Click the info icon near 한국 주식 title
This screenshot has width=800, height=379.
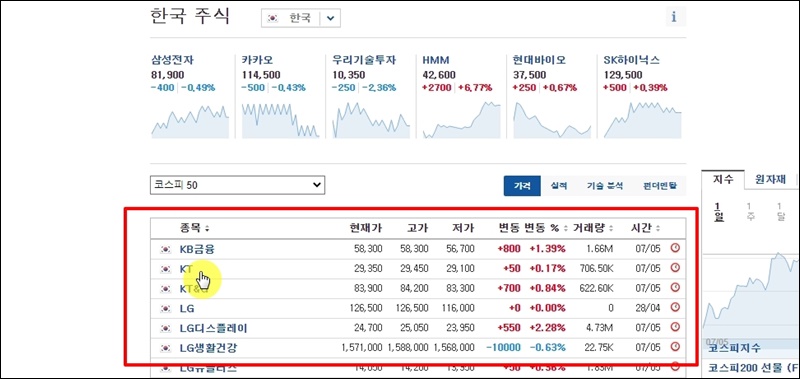(x=674, y=17)
